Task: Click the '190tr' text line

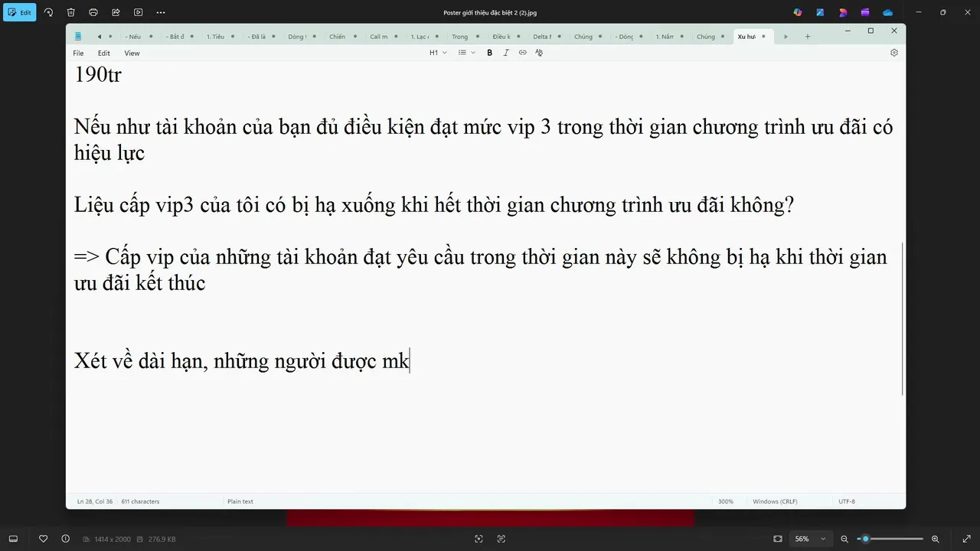Action: pos(97,75)
